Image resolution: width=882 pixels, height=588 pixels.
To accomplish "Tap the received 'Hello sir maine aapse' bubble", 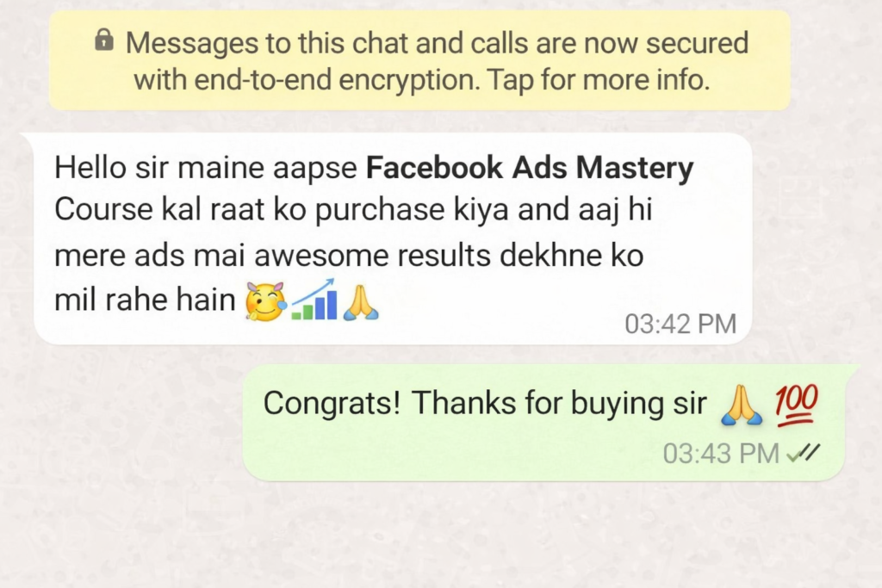I will pyautogui.click(x=393, y=239).
